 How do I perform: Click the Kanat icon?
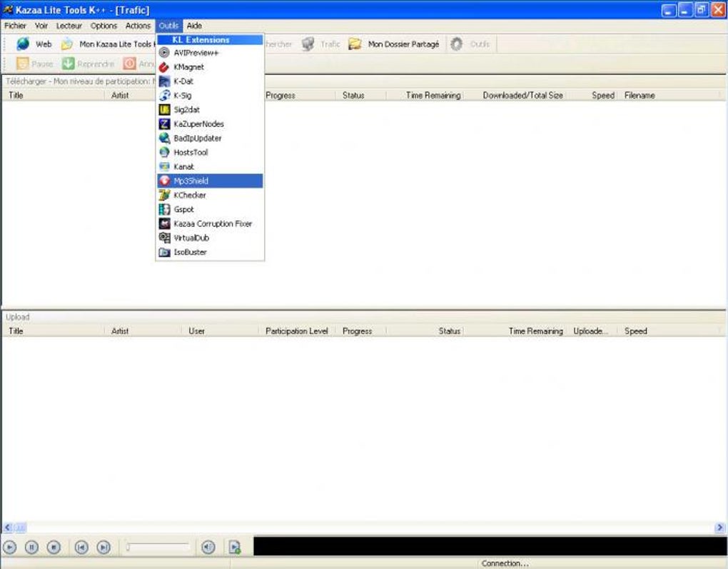[x=164, y=166]
